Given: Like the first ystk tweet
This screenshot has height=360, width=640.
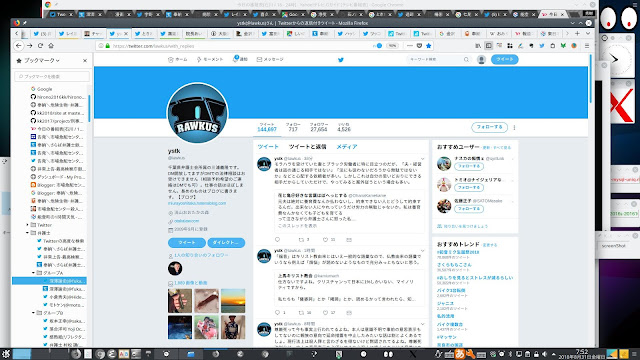Looking at the screenshot, I should click(x=325, y=240).
